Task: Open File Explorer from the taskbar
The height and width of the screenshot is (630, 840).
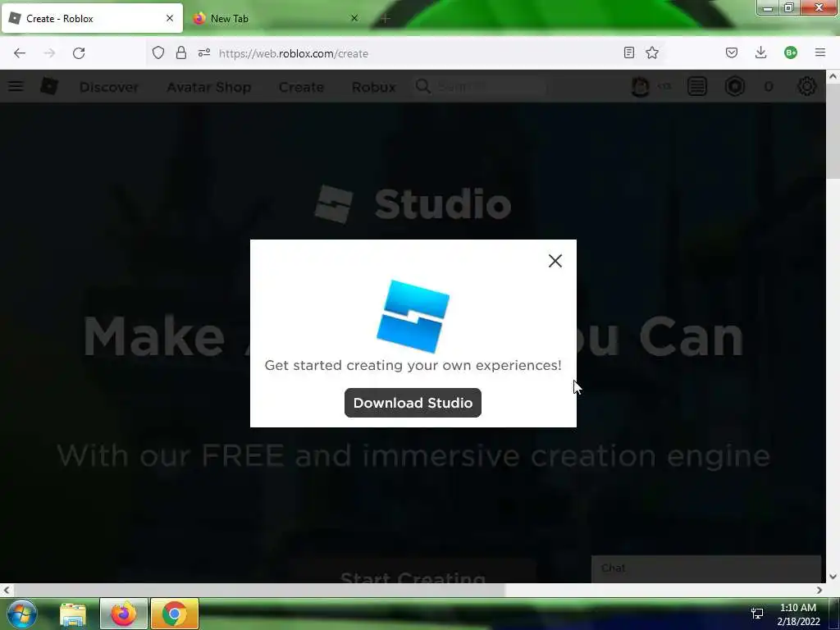Action: point(73,614)
